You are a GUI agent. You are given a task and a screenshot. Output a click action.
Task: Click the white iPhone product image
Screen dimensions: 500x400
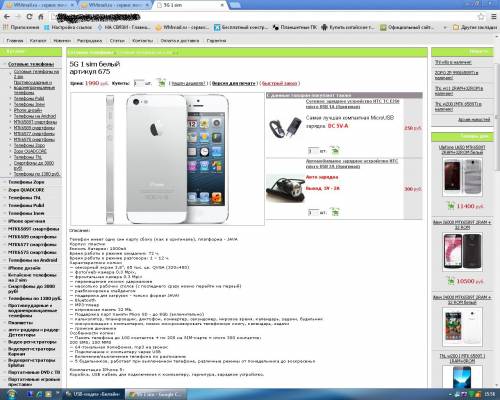[167, 159]
